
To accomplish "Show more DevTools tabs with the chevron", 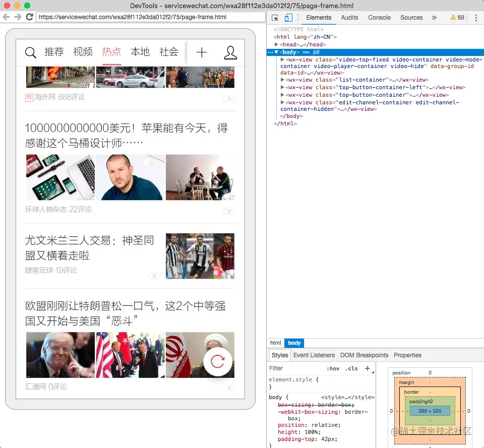I will click(x=434, y=18).
